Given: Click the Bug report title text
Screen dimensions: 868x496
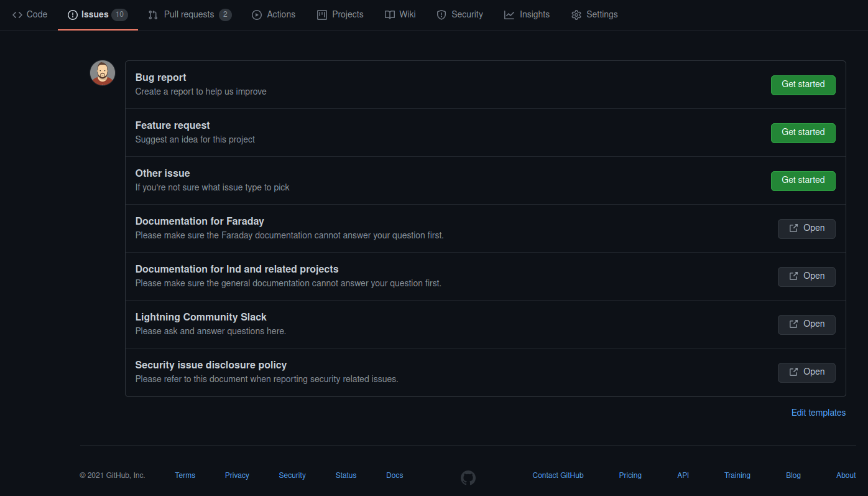Looking at the screenshot, I should 160,77.
